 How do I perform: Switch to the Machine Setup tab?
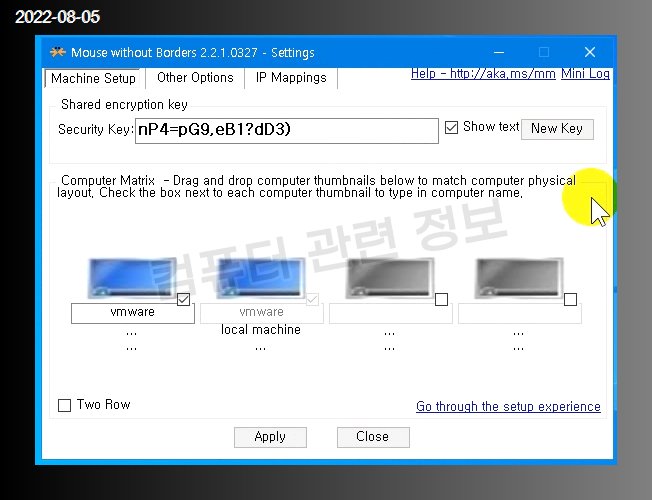coord(93,78)
